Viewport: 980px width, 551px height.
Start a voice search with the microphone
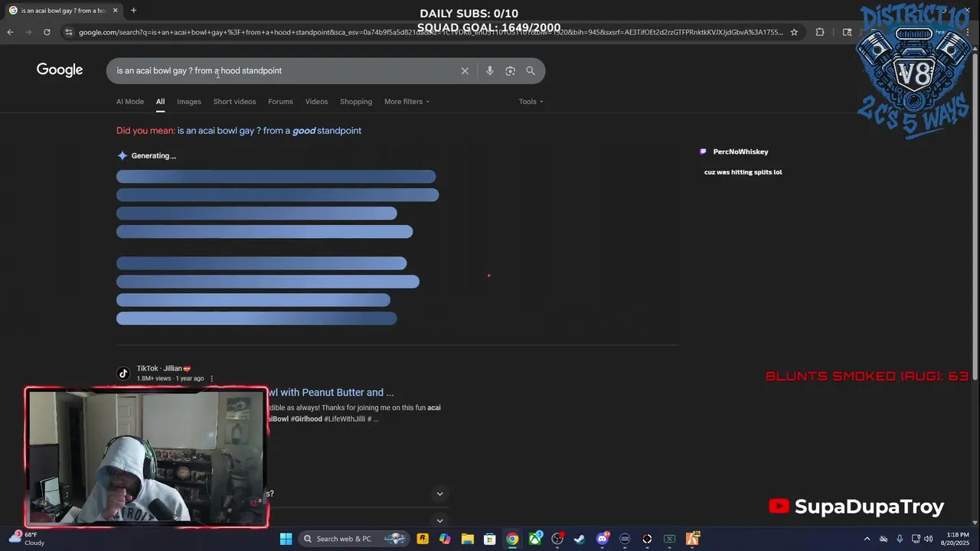click(x=490, y=70)
